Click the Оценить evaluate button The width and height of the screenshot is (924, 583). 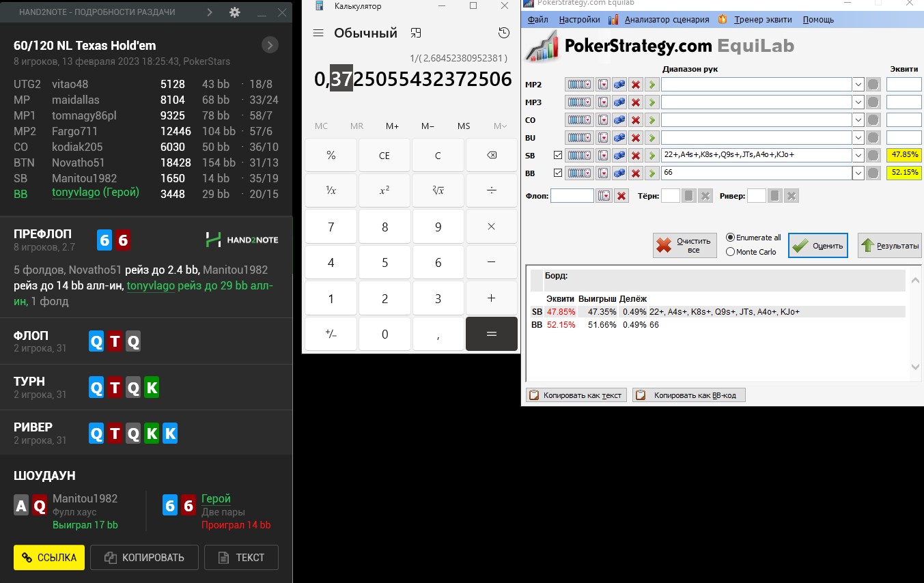(x=818, y=245)
